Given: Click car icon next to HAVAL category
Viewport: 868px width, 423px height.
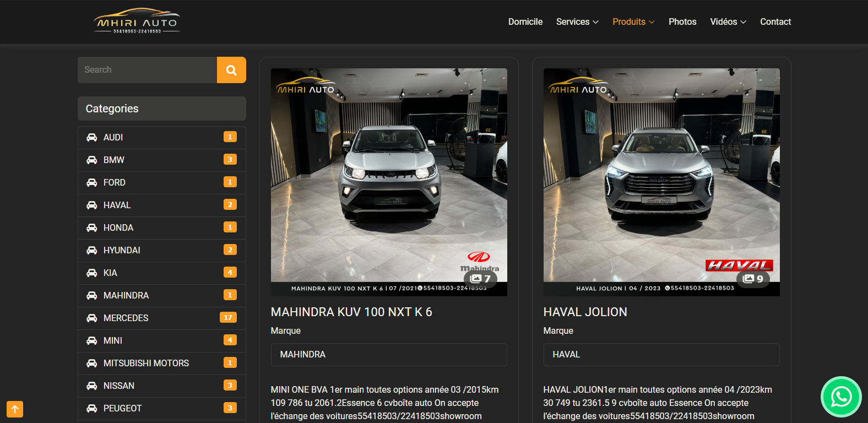Looking at the screenshot, I should 91,205.
